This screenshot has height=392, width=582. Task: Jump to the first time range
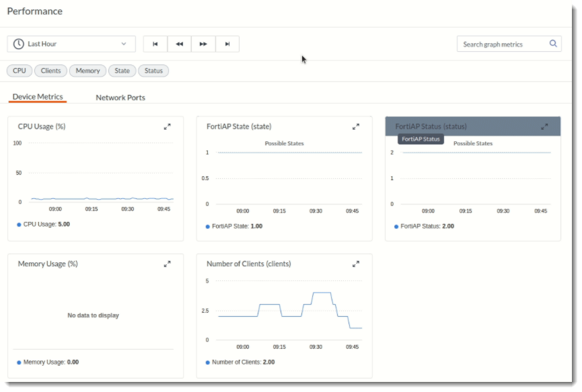point(155,44)
